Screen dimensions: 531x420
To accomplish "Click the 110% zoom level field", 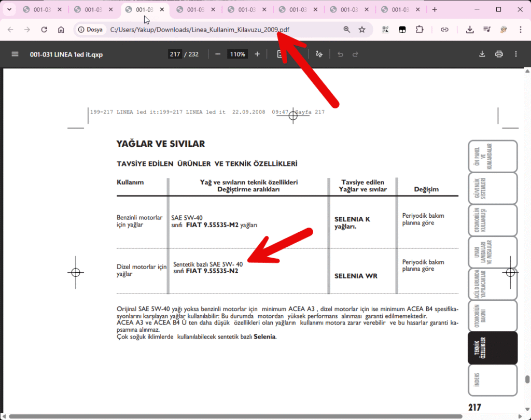I will (x=237, y=54).
